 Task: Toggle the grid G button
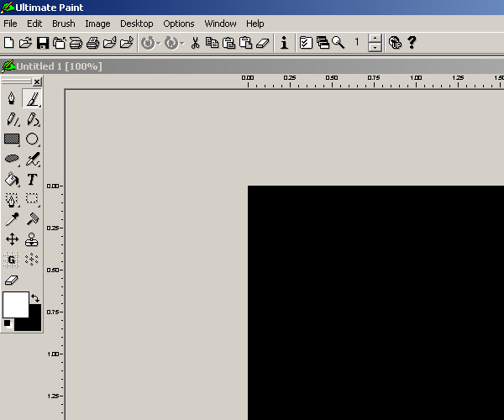click(x=12, y=260)
